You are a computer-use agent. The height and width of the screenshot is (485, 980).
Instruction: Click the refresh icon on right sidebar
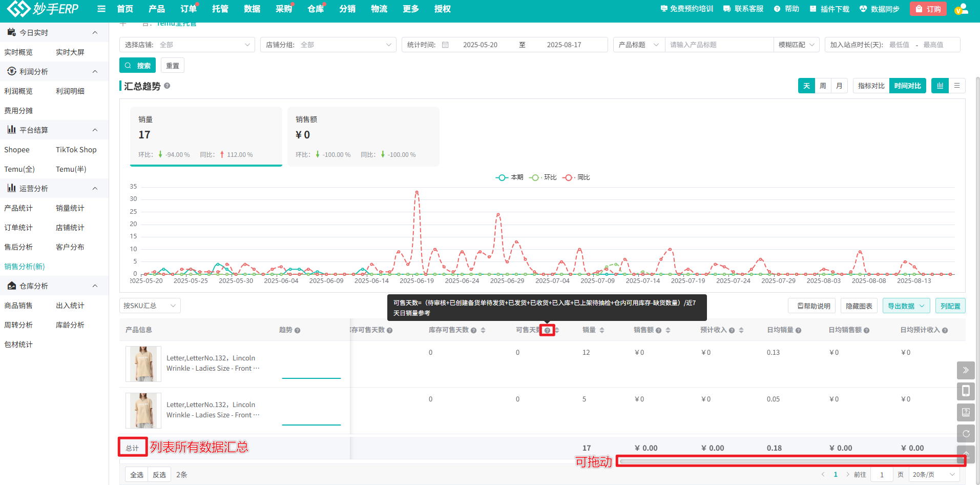(966, 434)
